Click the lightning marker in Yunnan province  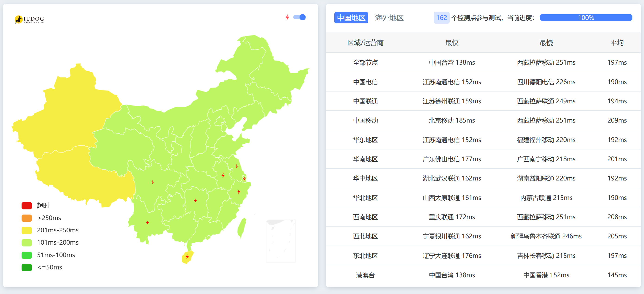click(x=147, y=222)
